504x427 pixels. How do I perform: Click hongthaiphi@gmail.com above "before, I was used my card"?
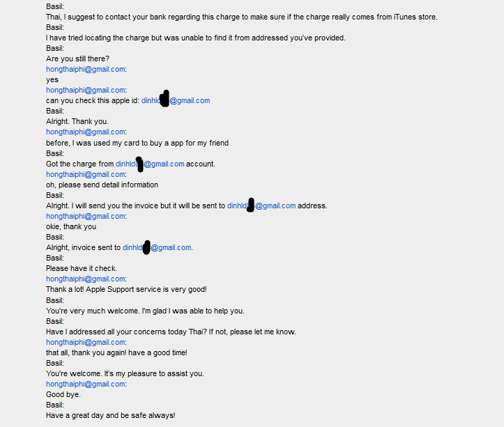[86, 132]
